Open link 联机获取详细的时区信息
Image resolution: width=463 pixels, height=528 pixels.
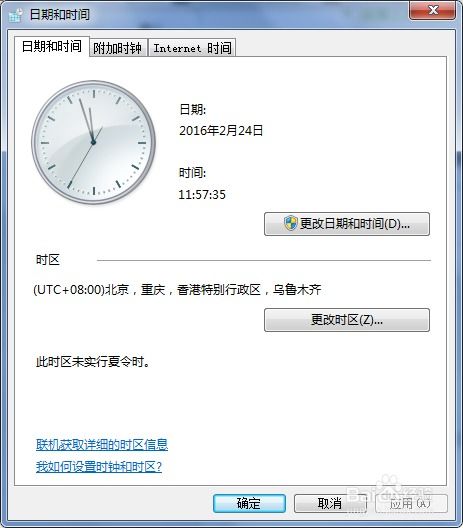(102, 445)
